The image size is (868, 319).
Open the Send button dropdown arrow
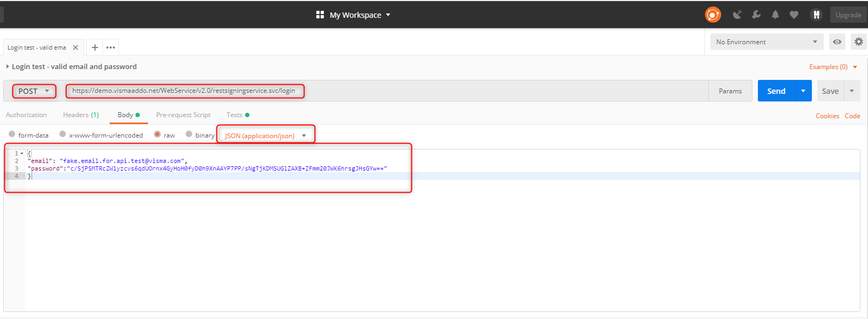(x=803, y=91)
